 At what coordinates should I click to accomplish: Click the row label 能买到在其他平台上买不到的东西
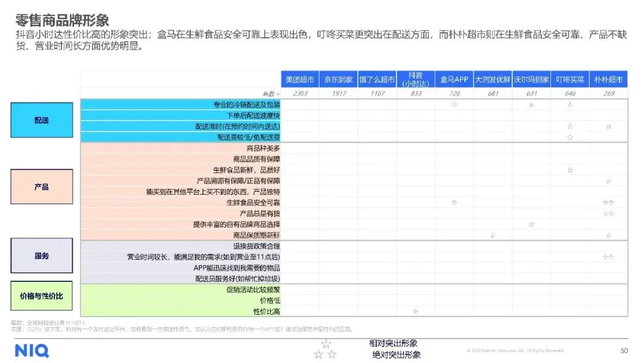[x=213, y=192]
